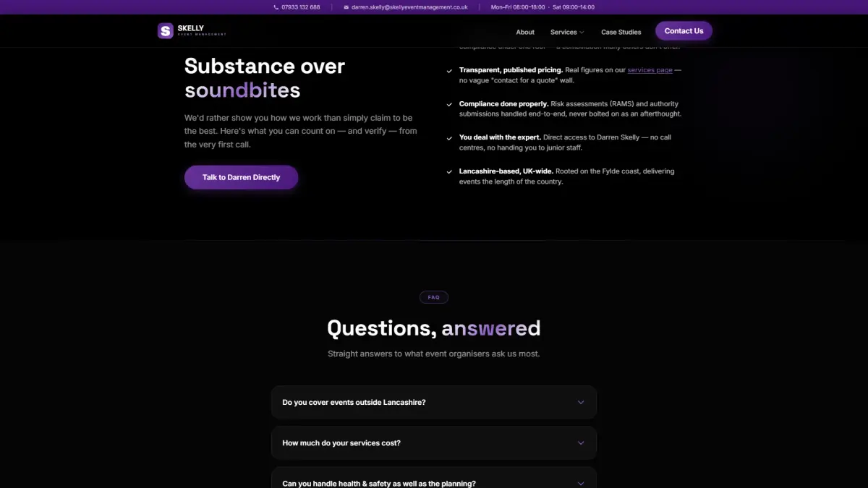Image resolution: width=868 pixels, height=488 pixels.
Task: Open 'How much do your services cost?' question
Action: 434,443
